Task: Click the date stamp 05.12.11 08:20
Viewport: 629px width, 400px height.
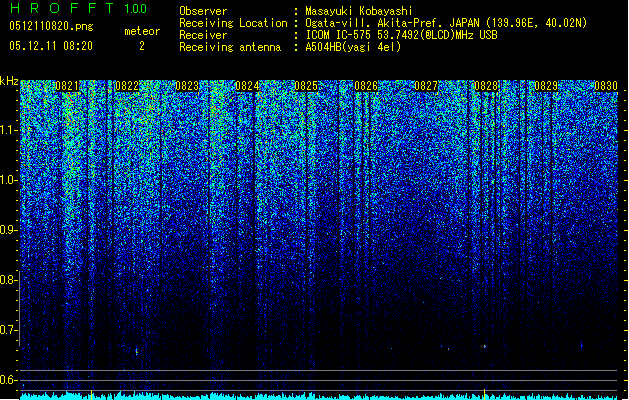Action: [51, 46]
